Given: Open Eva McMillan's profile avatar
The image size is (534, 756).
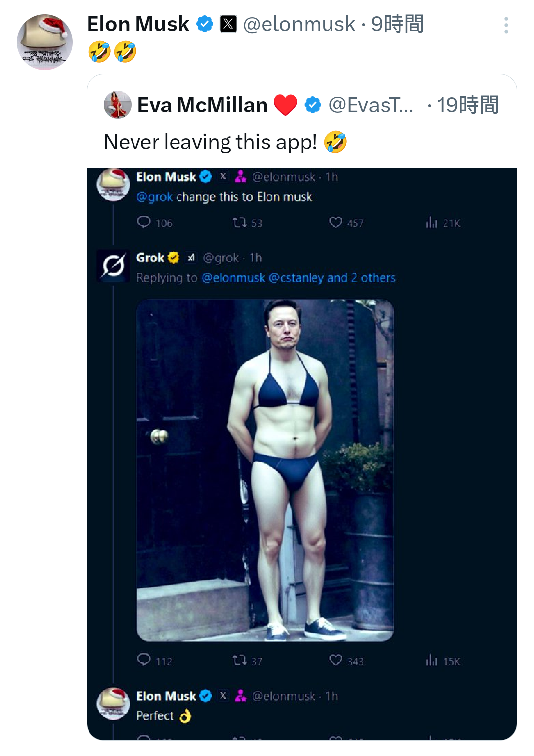Looking at the screenshot, I should (x=118, y=105).
